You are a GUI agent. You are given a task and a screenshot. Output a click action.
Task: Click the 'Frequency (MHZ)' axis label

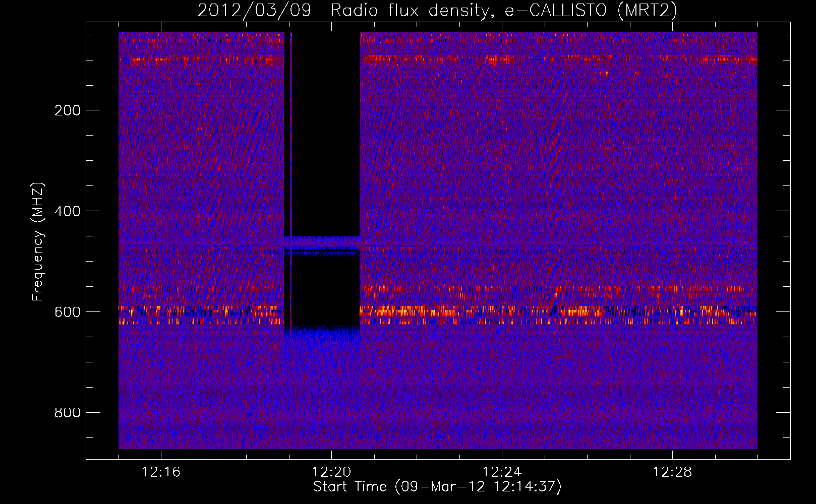click(x=38, y=242)
